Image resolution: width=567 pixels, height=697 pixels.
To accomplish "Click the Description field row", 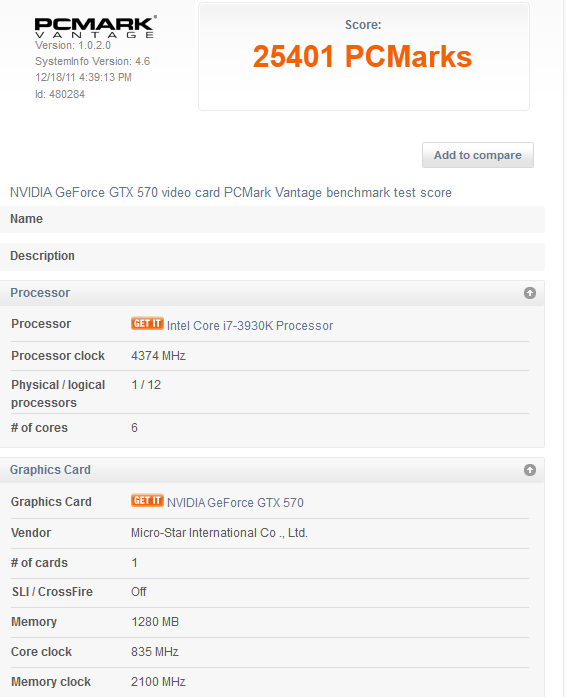I will point(272,256).
